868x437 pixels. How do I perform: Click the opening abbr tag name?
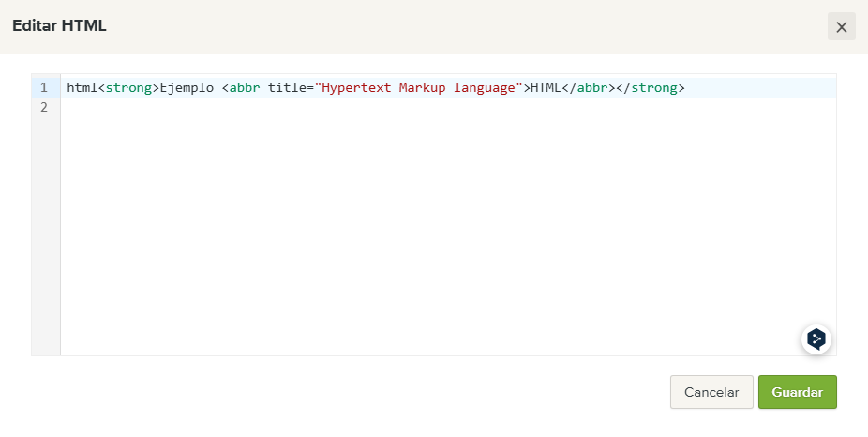(x=245, y=87)
